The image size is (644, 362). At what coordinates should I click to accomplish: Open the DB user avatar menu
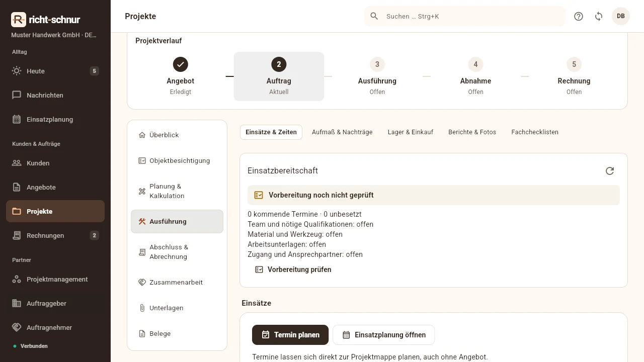click(621, 16)
